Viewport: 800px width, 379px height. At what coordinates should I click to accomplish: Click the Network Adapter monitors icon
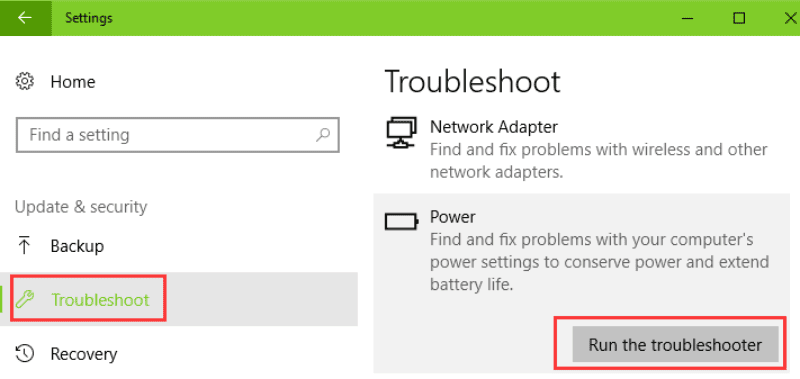[401, 133]
